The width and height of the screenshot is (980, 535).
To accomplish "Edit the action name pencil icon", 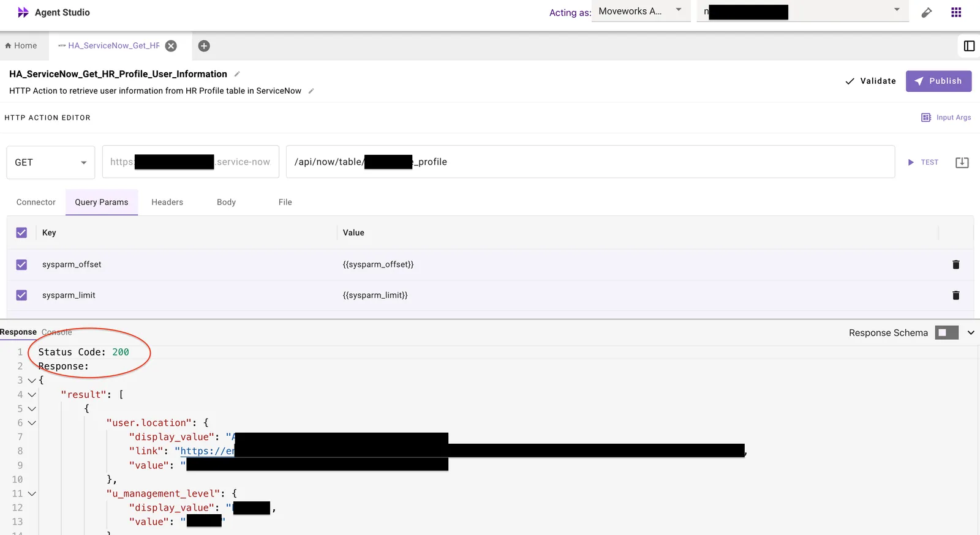I will point(237,74).
